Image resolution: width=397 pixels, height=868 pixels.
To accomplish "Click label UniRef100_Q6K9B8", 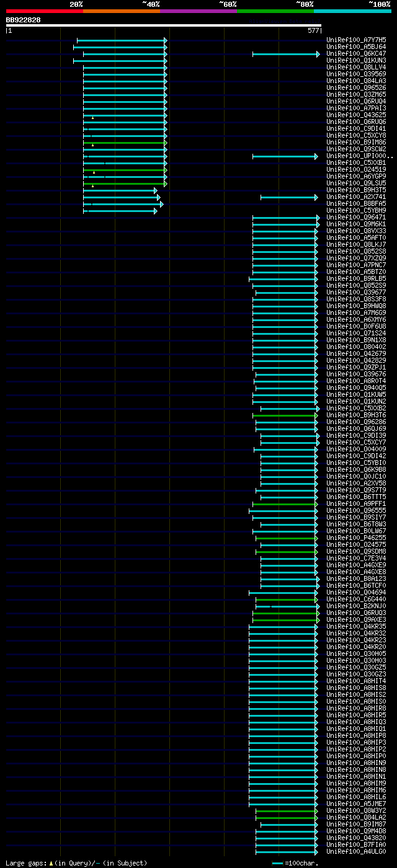I will coord(356,470).
